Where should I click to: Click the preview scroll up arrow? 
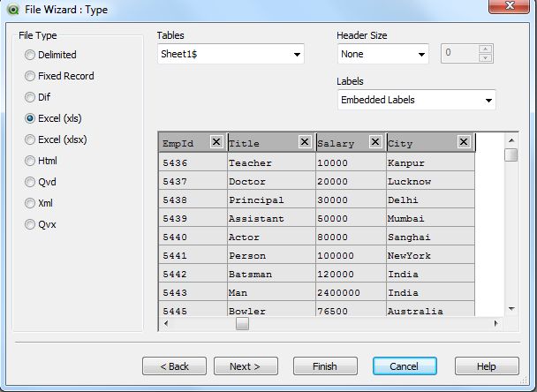coord(511,140)
